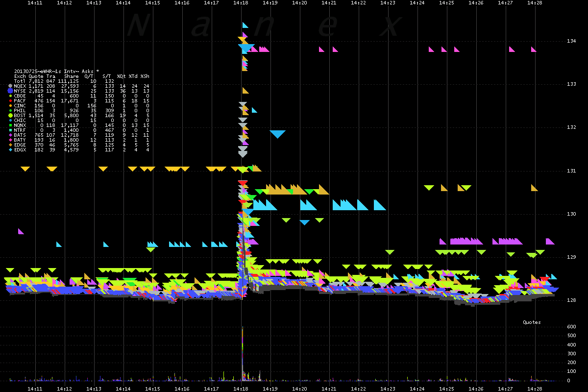Click the large blue triangle near 132 after 14:19
This screenshot has height=392, width=588.
click(x=277, y=133)
